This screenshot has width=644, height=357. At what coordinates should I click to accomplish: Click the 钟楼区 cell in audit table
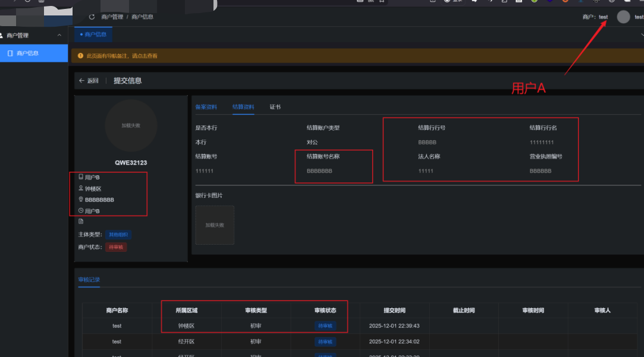pos(187,326)
